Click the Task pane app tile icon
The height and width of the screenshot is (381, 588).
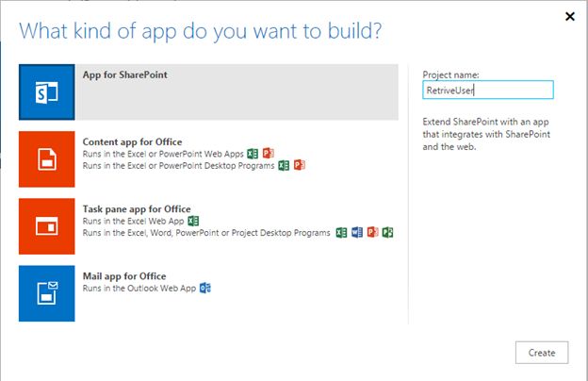tap(46, 226)
